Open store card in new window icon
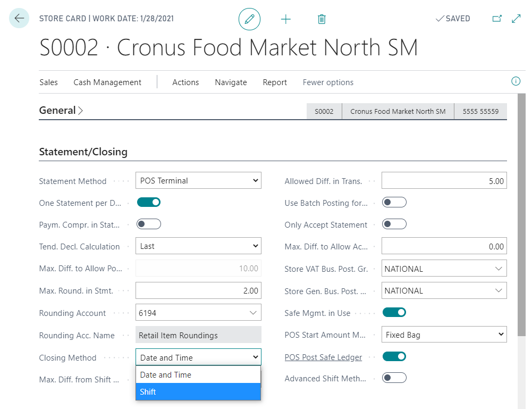 497,19
